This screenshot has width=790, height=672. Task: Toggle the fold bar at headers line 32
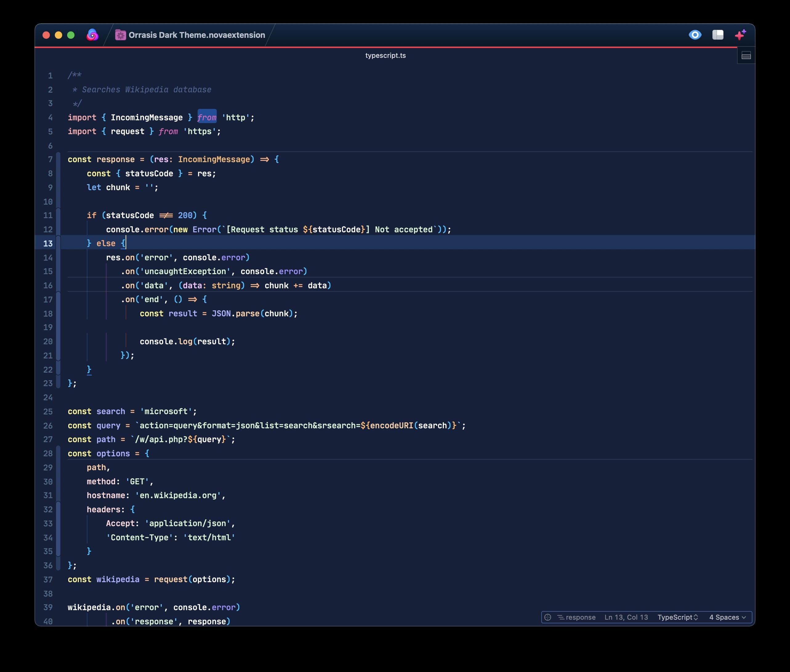(x=58, y=509)
